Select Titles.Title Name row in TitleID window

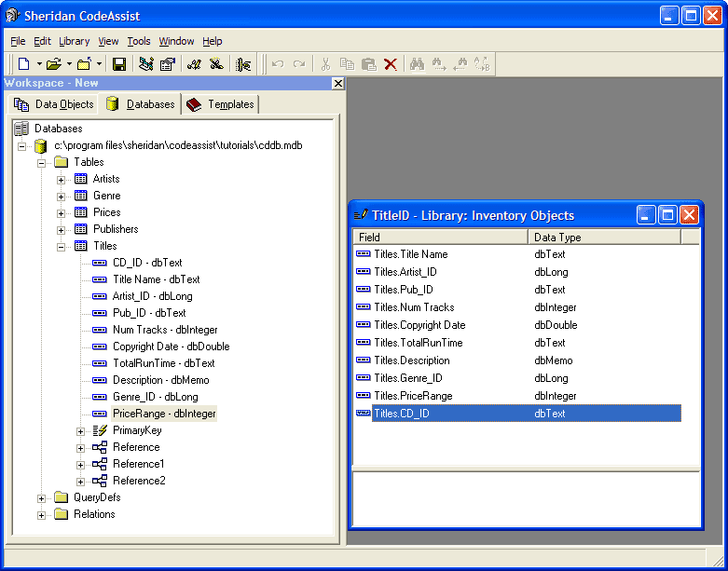tap(517, 254)
